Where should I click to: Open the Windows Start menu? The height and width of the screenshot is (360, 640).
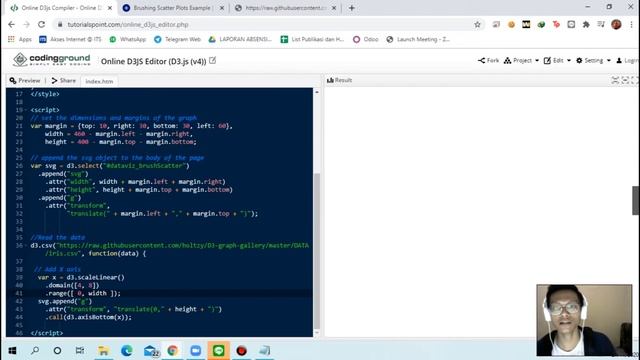[x=12, y=350]
